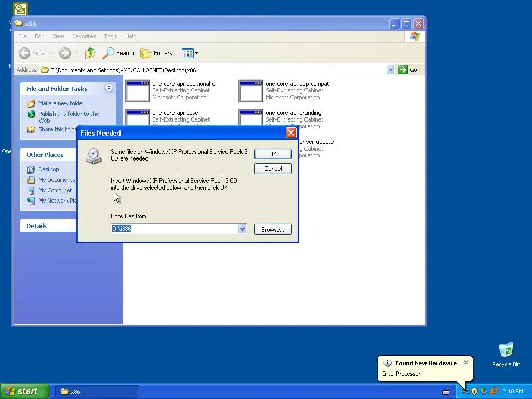The image size is (532, 399).
Task: Click the security shield tray icon
Action: (474, 391)
